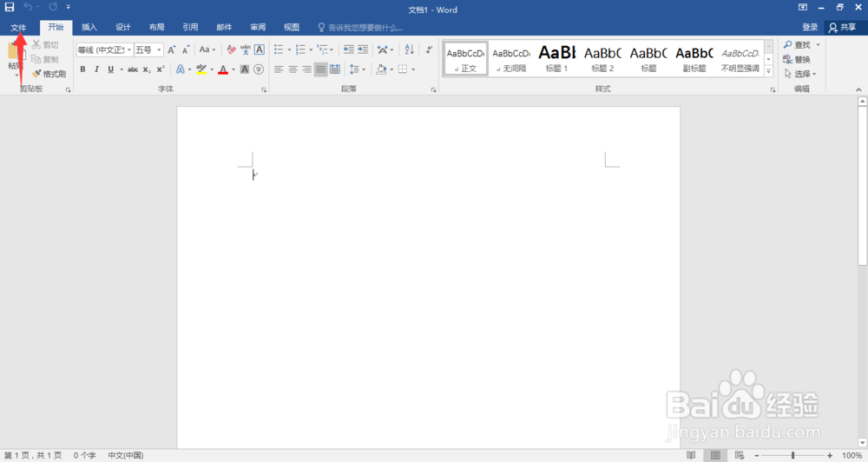Click the Redo icon in quick access toolbar
Image resolution: width=868 pixels, height=462 pixels.
pyautogui.click(x=53, y=7)
